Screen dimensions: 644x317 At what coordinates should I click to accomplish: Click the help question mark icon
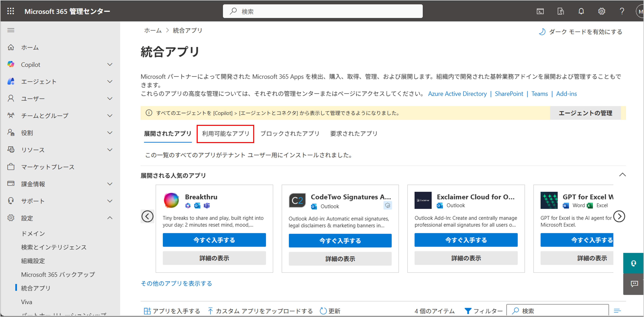[622, 12]
